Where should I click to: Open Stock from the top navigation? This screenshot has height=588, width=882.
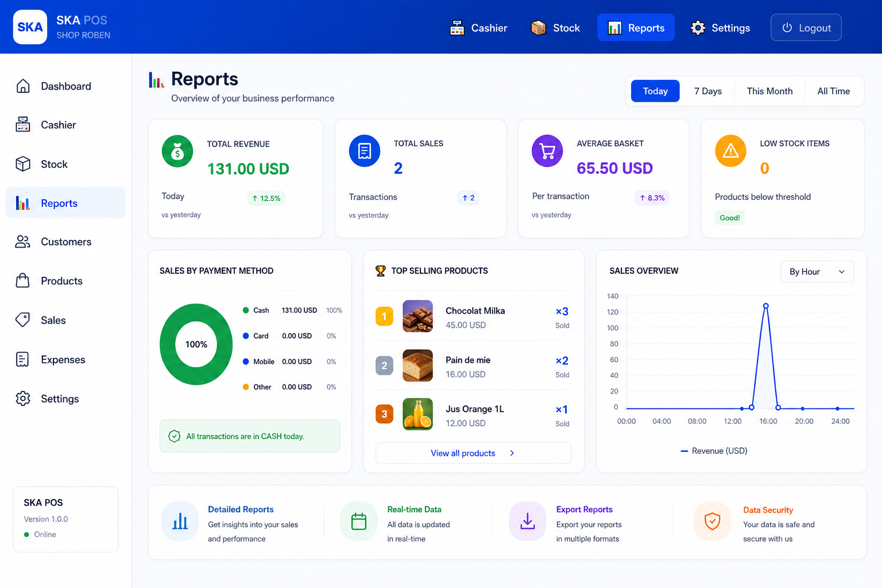(x=556, y=28)
